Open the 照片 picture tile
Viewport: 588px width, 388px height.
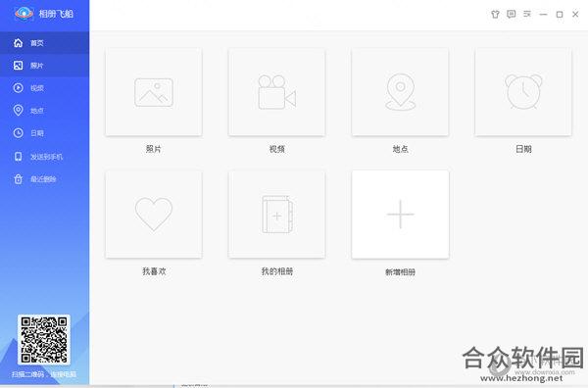click(x=154, y=92)
